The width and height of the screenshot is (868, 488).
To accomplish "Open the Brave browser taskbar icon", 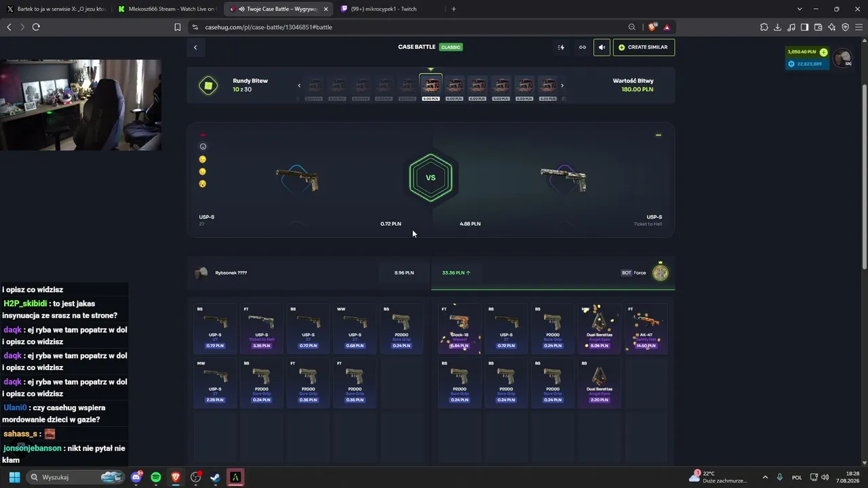I will click(x=176, y=477).
